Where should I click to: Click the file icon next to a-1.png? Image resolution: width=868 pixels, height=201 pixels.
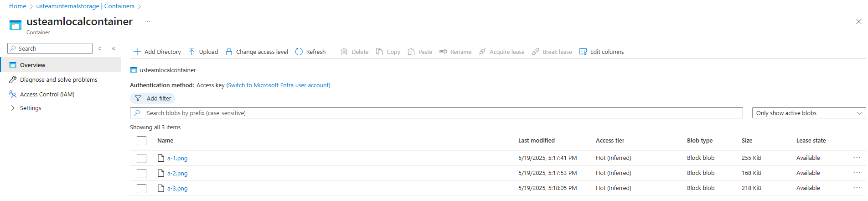(x=161, y=158)
